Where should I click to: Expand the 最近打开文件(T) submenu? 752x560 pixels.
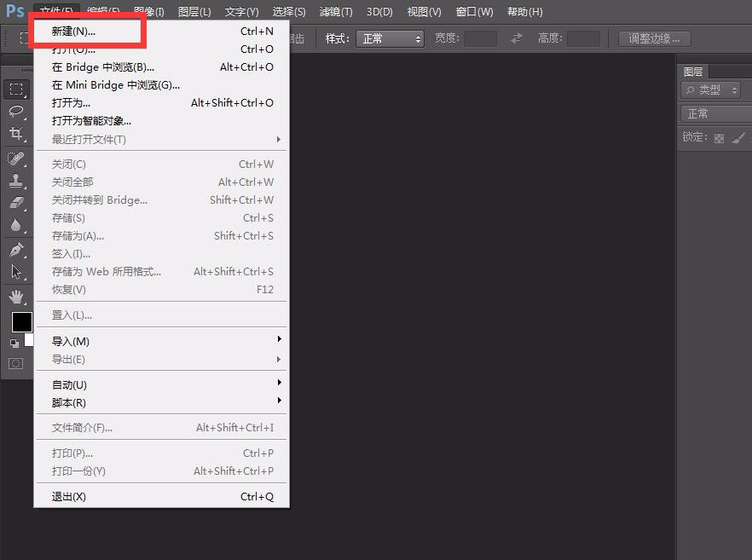pyautogui.click(x=161, y=140)
